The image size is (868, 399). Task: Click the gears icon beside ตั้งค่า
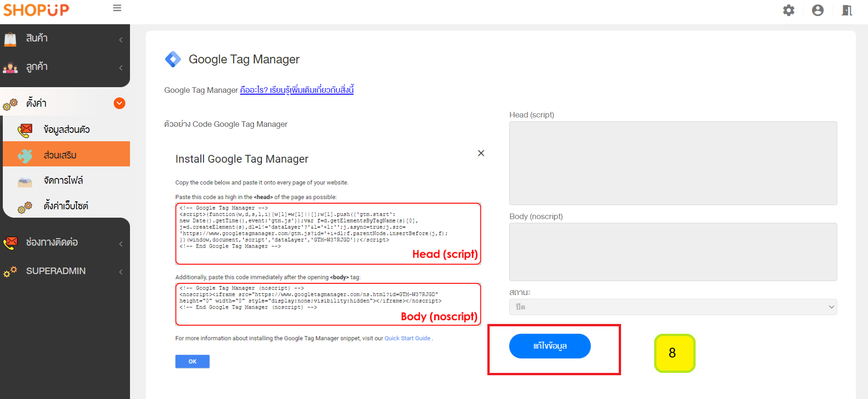[x=10, y=104]
